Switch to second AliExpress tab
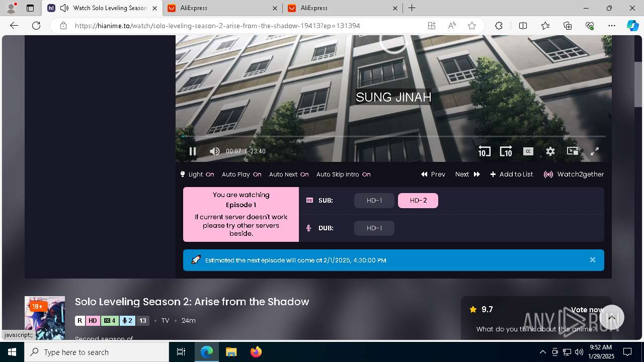The width and height of the screenshot is (644, 362). [x=342, y=8]
